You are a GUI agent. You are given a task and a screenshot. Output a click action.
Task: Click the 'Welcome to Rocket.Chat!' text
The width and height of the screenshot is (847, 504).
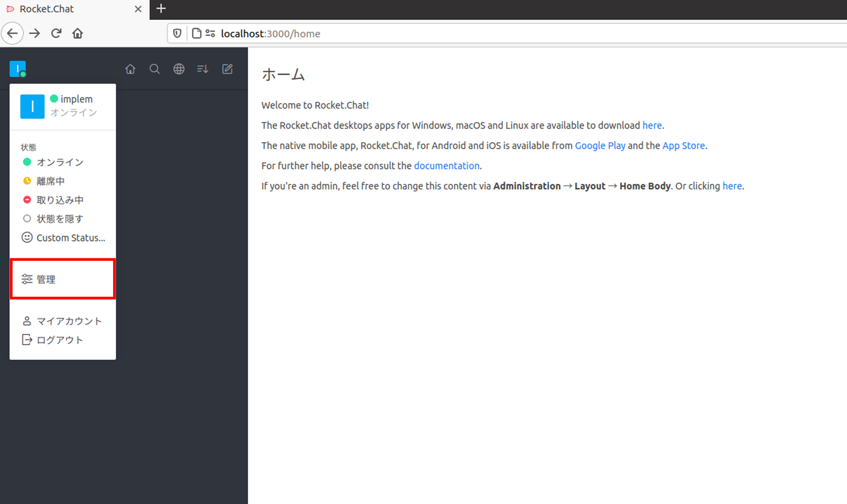pos(315,105)
